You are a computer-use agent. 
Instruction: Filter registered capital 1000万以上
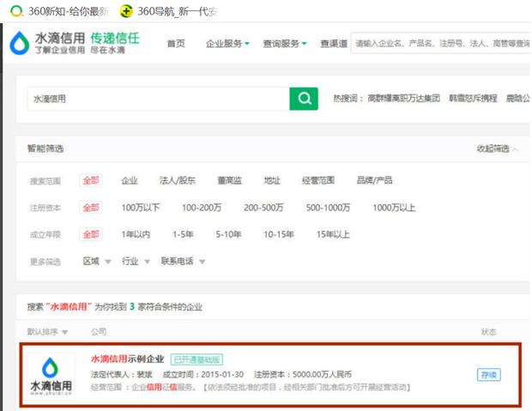pyautogui.click(x=394, y=208)
